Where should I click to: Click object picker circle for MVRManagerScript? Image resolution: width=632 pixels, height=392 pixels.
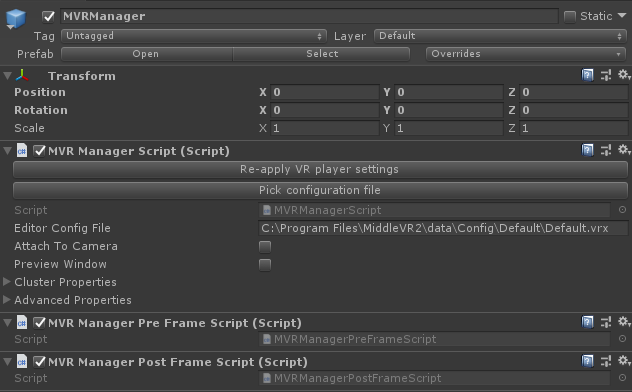pos(622,209)
